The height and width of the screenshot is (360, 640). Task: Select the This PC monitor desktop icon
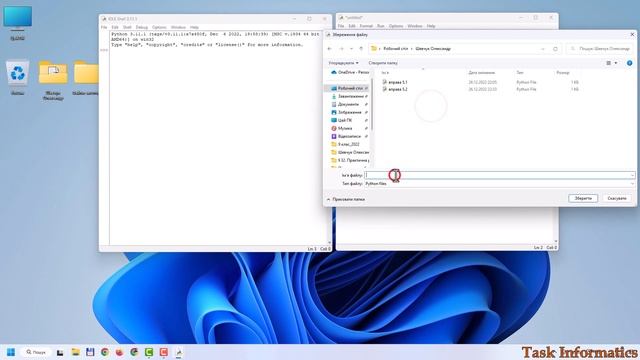18,22
